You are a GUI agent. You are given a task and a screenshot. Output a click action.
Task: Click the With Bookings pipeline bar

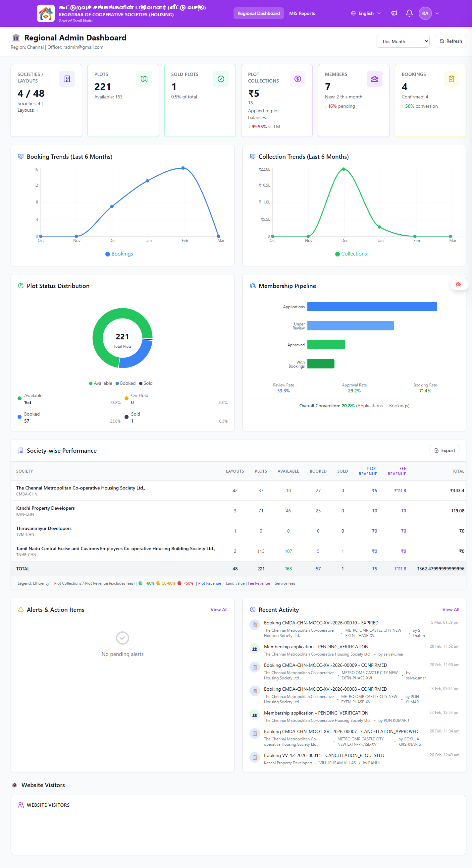coord(321,364)
